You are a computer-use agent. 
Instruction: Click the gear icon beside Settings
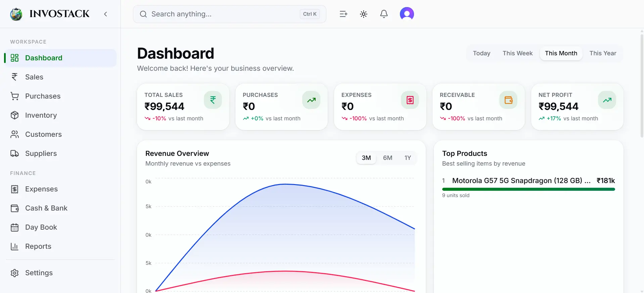[14, 273]
